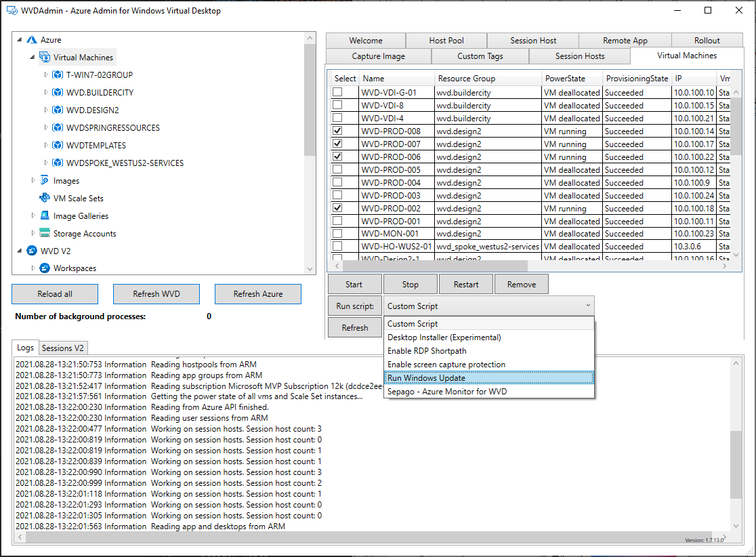Click the WVDTEMPLATES cube icon

click(x=58, y=145)
